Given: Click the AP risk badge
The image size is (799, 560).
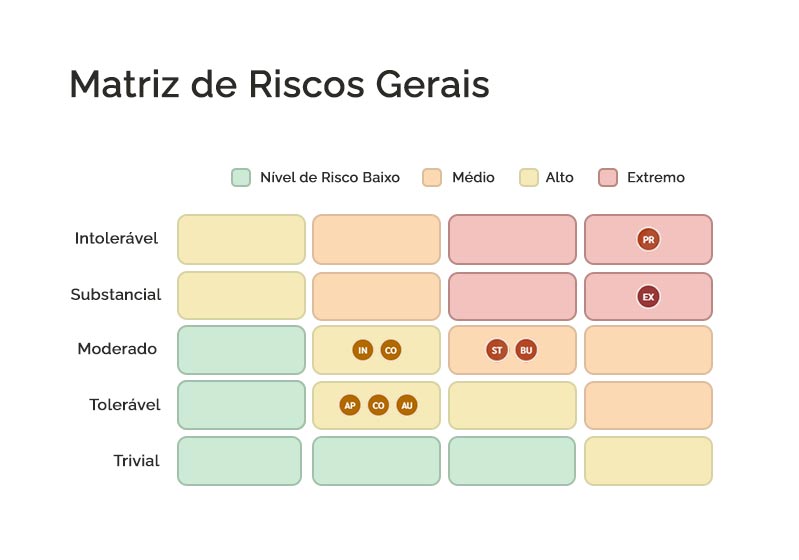Looking at the screenshot, I should tap(350, 405).
